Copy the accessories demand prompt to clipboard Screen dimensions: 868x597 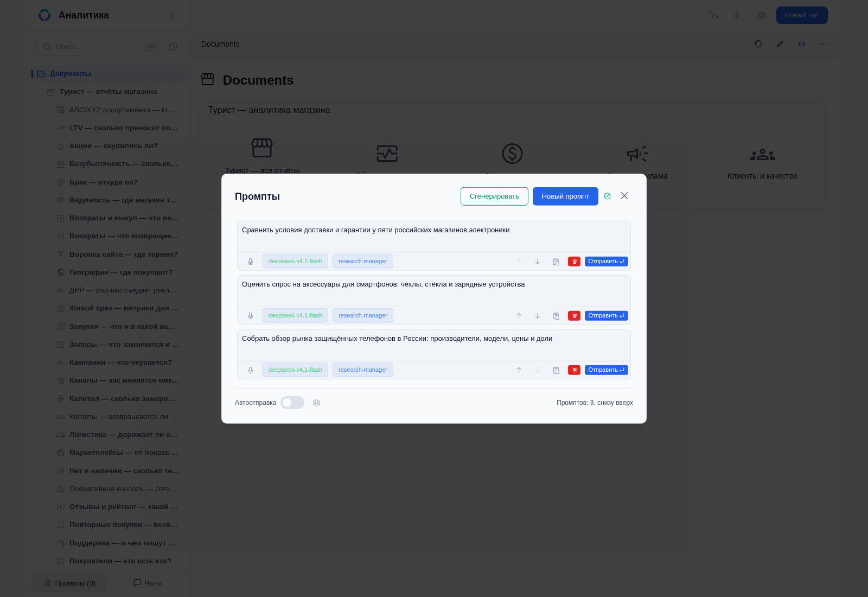pyautogui.click(x=556, y=316)
